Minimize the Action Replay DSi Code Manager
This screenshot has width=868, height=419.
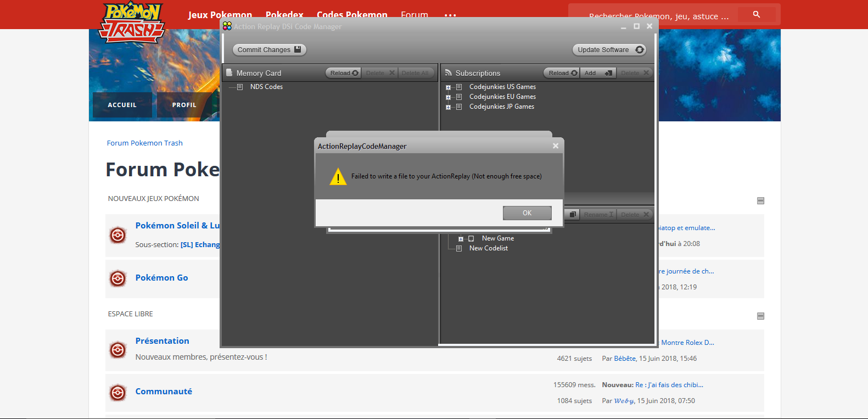click(623, 26)
